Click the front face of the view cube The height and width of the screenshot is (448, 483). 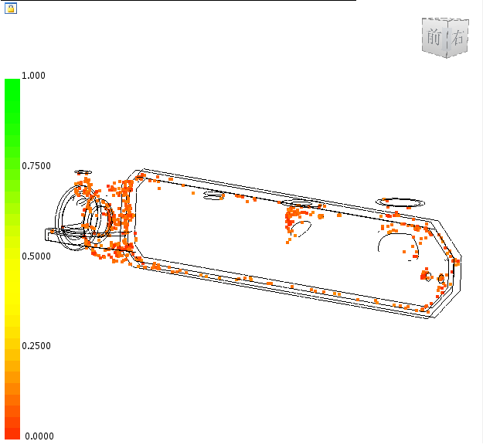[434, 37]
